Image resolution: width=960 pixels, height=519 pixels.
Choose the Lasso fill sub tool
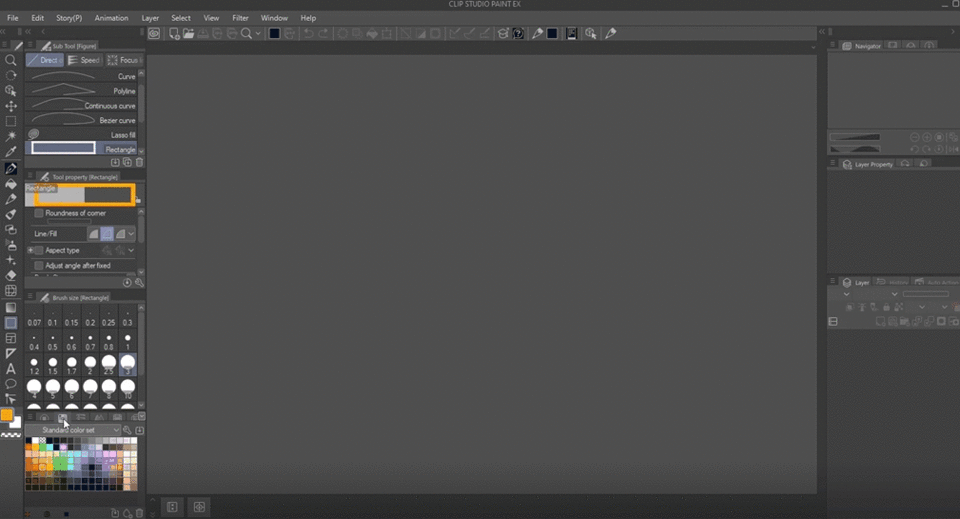[81, 135]
